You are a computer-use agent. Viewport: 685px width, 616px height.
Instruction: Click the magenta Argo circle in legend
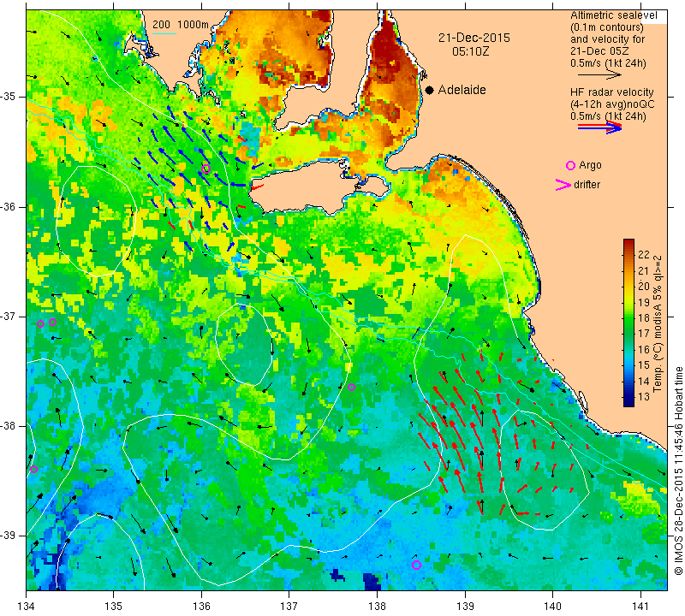570,165
